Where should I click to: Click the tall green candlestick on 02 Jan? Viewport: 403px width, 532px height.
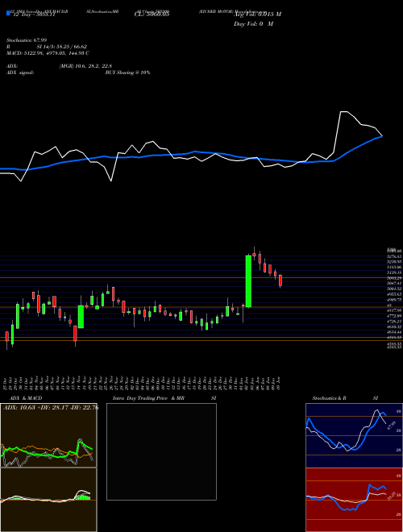coord(248,281)
